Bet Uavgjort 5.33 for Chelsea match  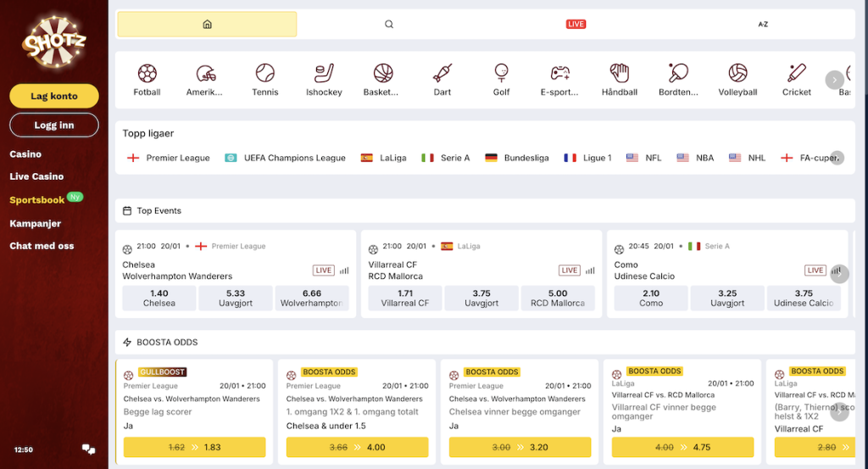pyautogui.click(x=236, y=298)
